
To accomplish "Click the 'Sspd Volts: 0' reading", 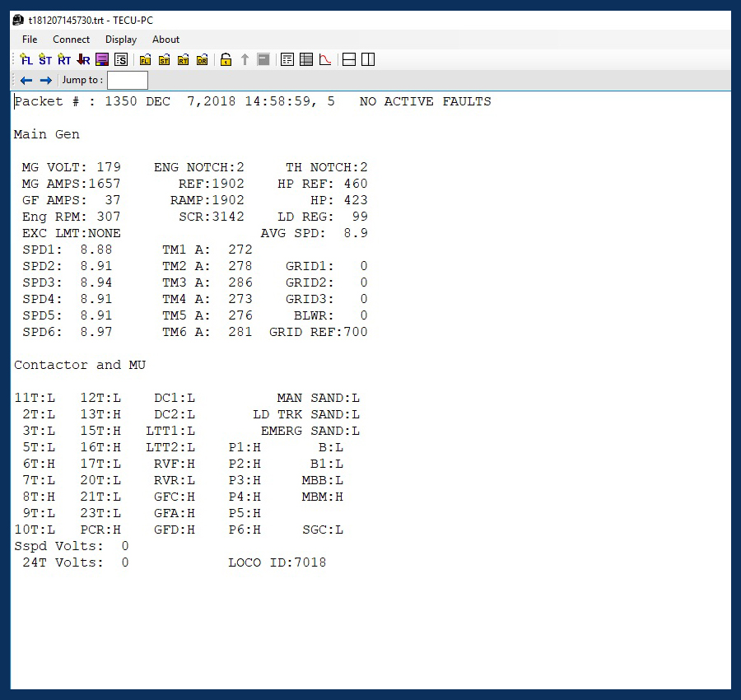I will coord(72,547).
